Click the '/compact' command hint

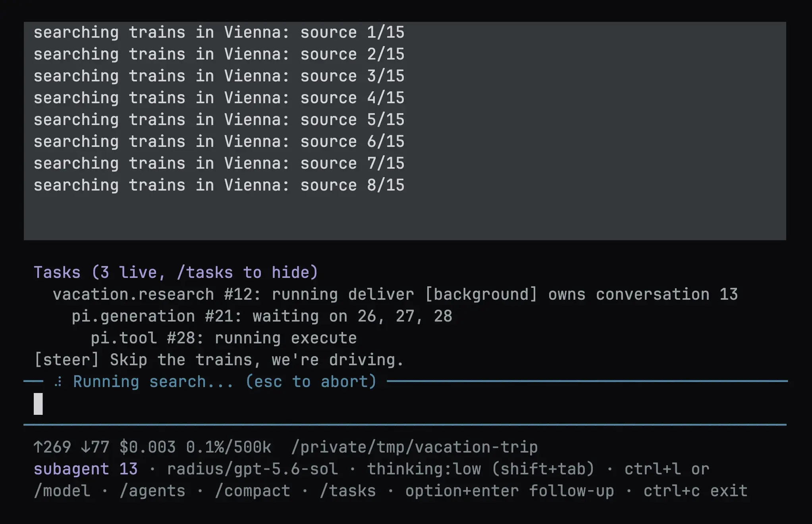(x=253, y=491)
